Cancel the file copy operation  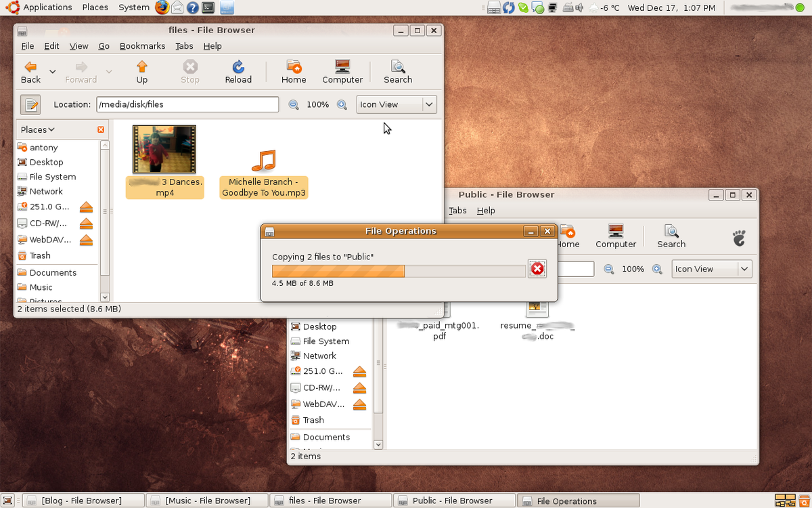tap(537, 269)
